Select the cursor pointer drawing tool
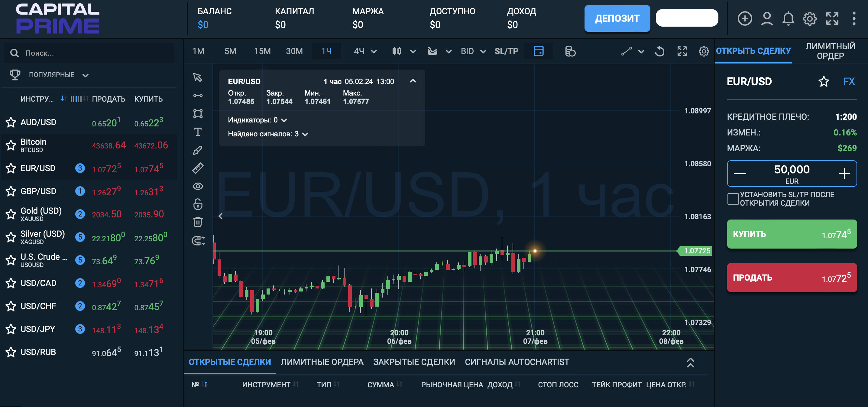The image size is (868, 407). pyautogui.click(x=197, y=77)
